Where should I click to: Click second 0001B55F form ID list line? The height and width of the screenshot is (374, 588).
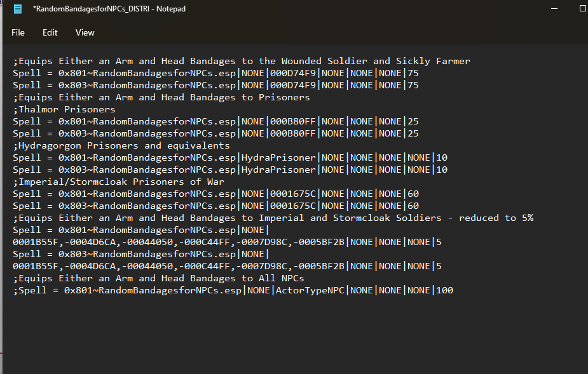[227, 266]
